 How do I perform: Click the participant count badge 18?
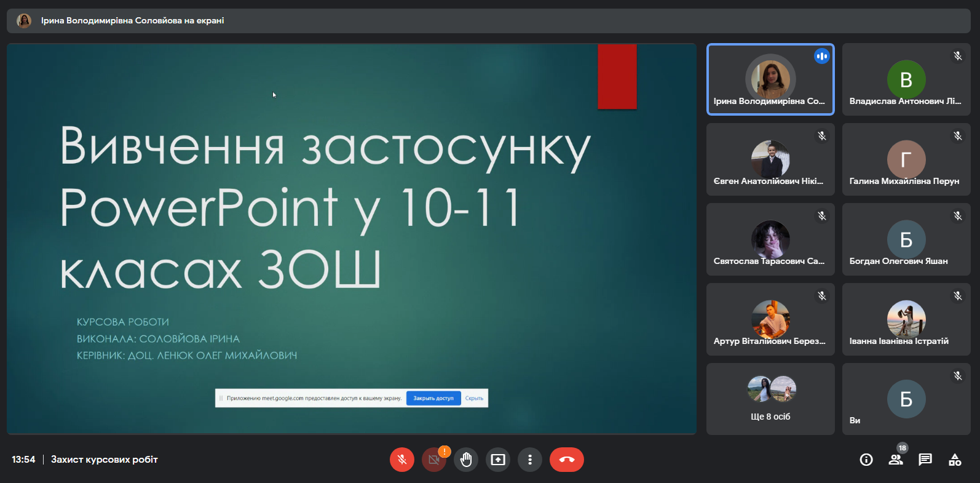pyautogui.click(x=903, y=448)
